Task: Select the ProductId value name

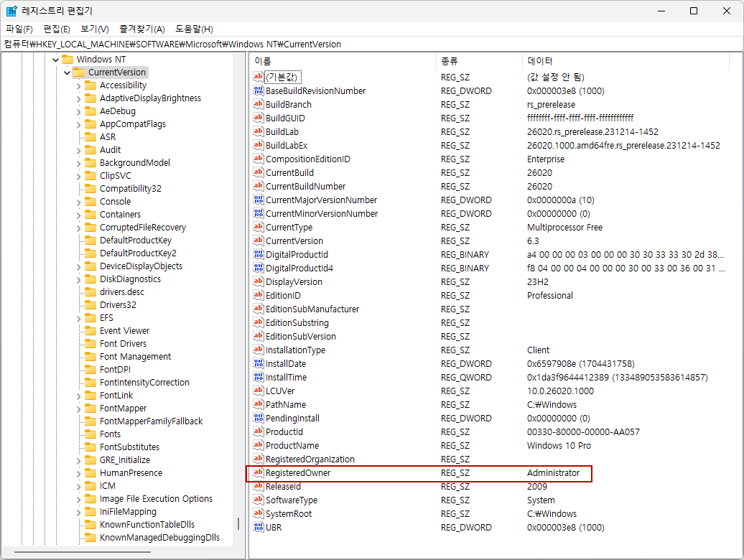Action: coord(284,432)
